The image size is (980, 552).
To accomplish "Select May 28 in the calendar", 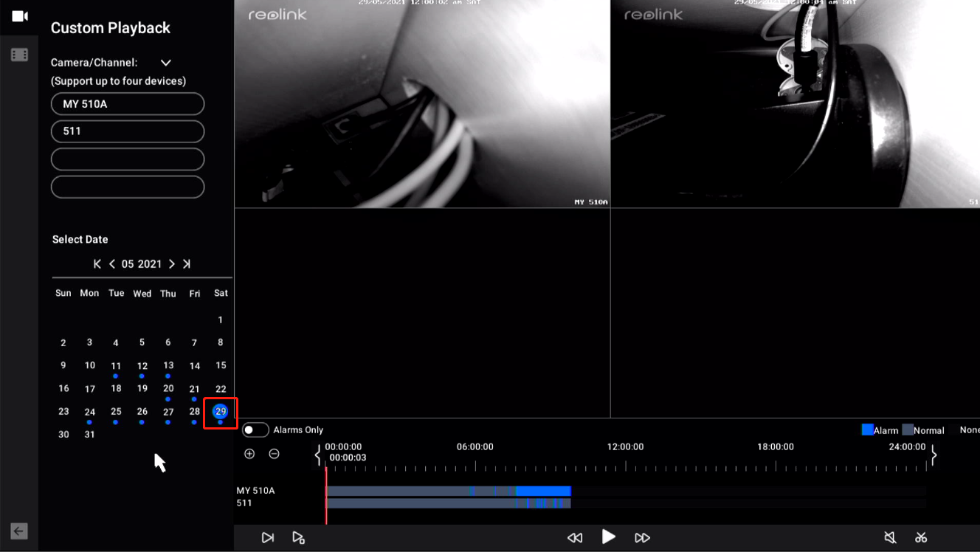I will 194,411.
